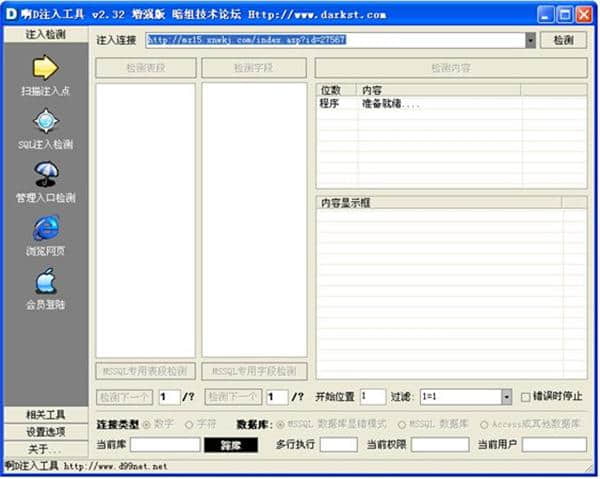Click the D app icon in title bar

point(11,13)
